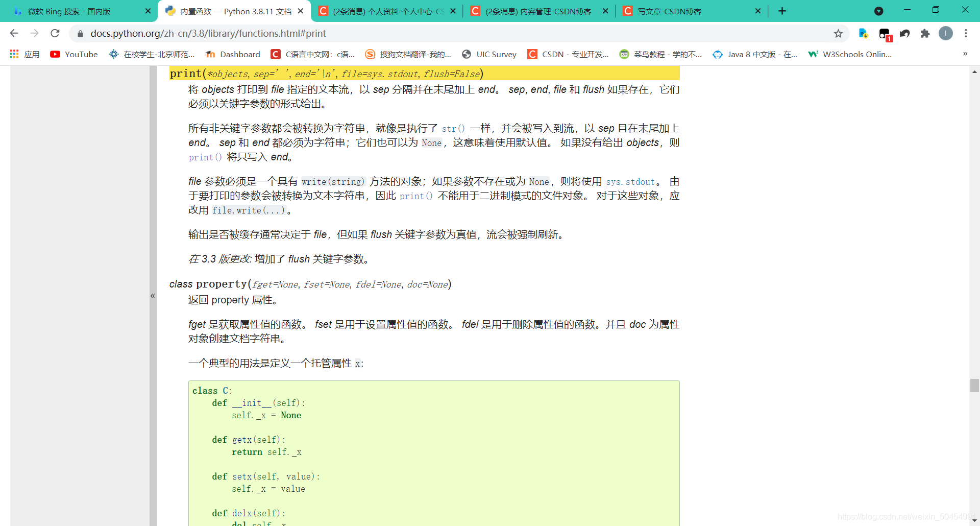Follow the sys.stdout link
Screen dimensions: 980x526
tap(630, 182)
